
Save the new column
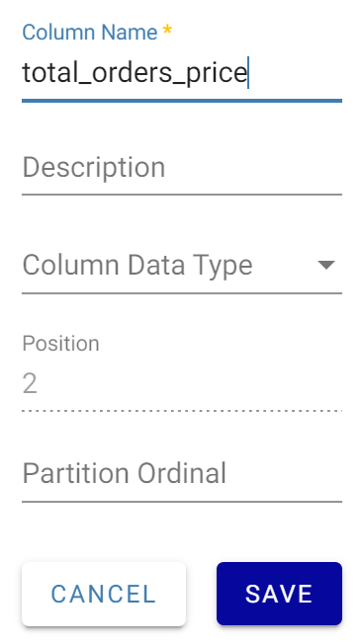(x=279, y=594)
